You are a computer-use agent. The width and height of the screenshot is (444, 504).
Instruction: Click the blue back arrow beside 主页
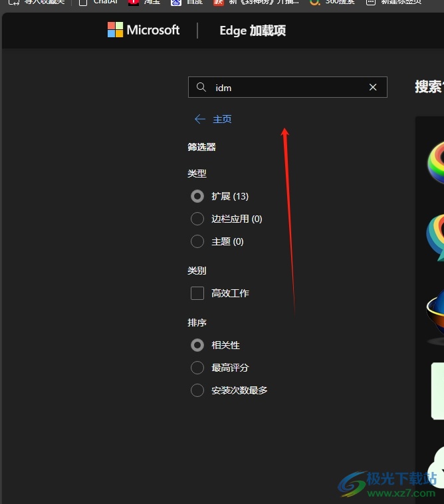point(200,119)
